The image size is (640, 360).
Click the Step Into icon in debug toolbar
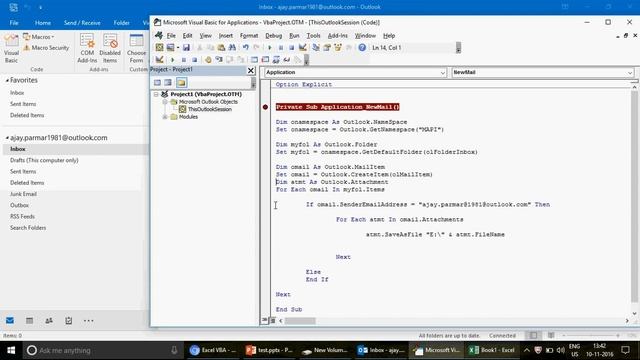coord(219,60)
